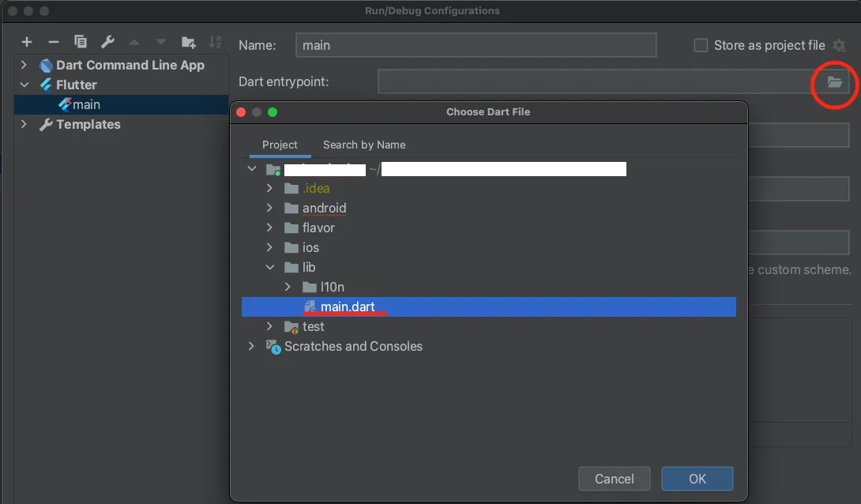Expand the l10n folder
Viewport: 861px width, 504px height.
click(x=288, y=287)
